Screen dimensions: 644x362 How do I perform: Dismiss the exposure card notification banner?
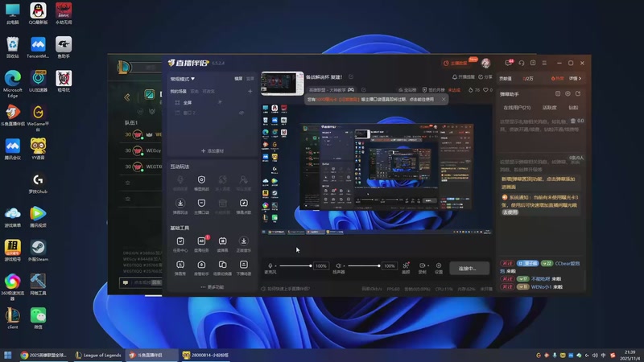tap(444, 99)
